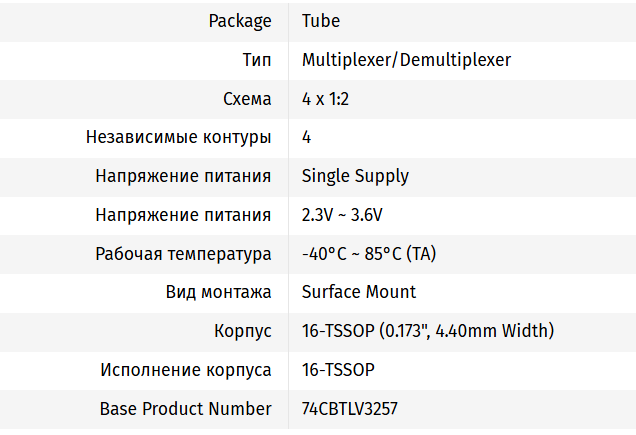Select the '-40°C ~ 85°C (TA)' value
Image resolution: width=636 pixels, height=435 pixels.
[369, 254]
